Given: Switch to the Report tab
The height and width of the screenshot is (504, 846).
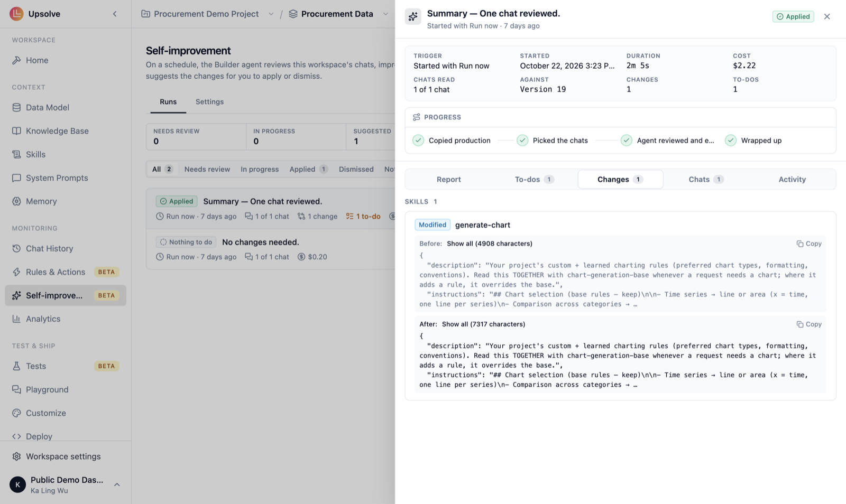Looking at the screenshot, I should pyautogui.click(x=449, y=180).
